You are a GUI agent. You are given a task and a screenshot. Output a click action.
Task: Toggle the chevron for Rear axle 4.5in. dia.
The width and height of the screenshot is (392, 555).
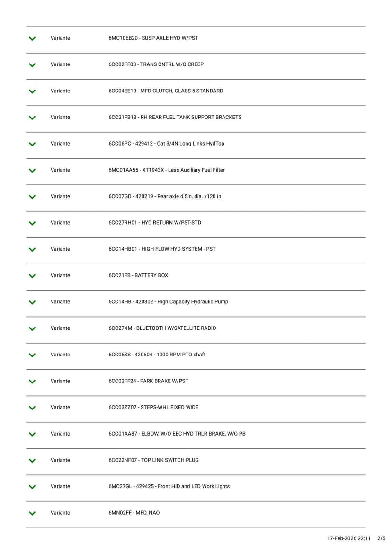point(32,197)
